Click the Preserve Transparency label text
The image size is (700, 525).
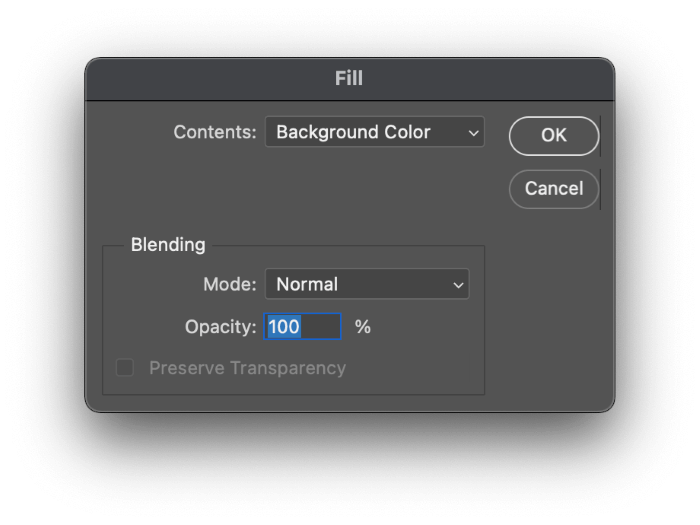click(247, 368)
